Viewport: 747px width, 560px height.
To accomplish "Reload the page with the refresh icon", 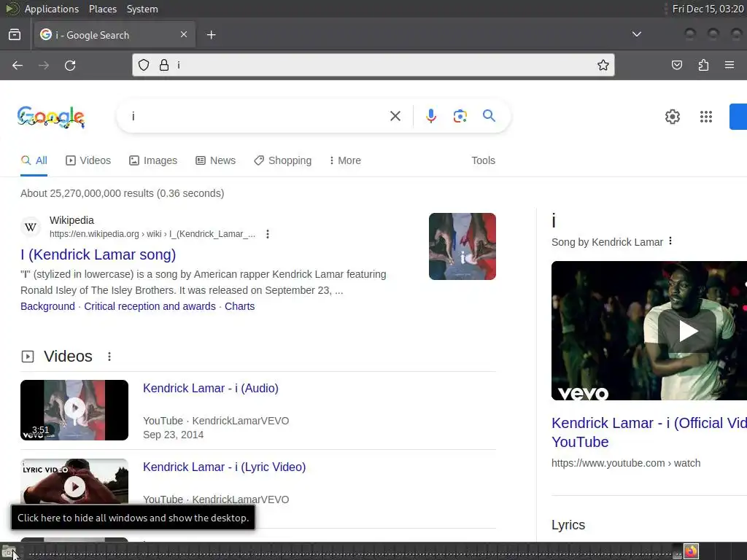I will [70, 65].
